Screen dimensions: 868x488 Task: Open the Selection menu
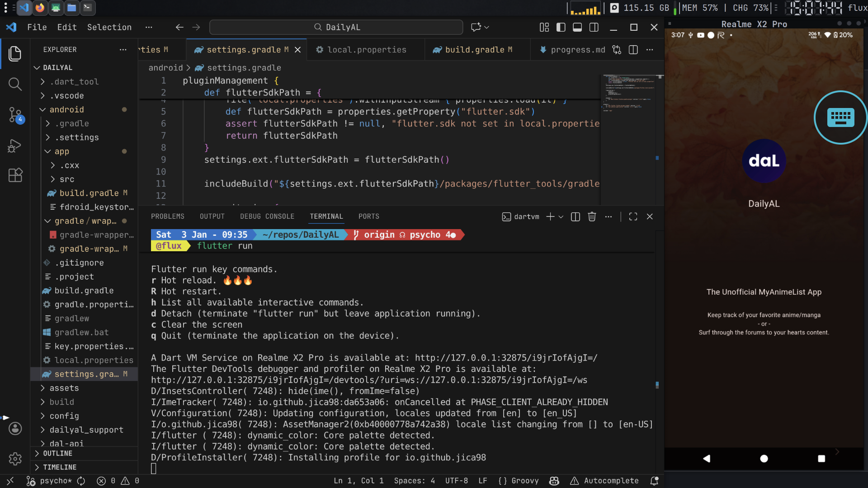tap(109, 28)
